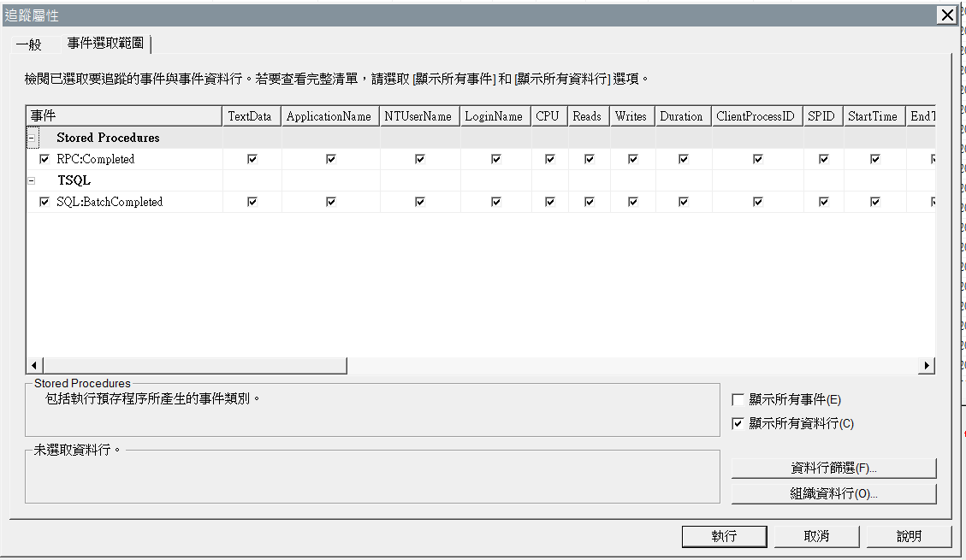
Task: Collapse the Stored Procedures event group
Action: pos(32,138)
